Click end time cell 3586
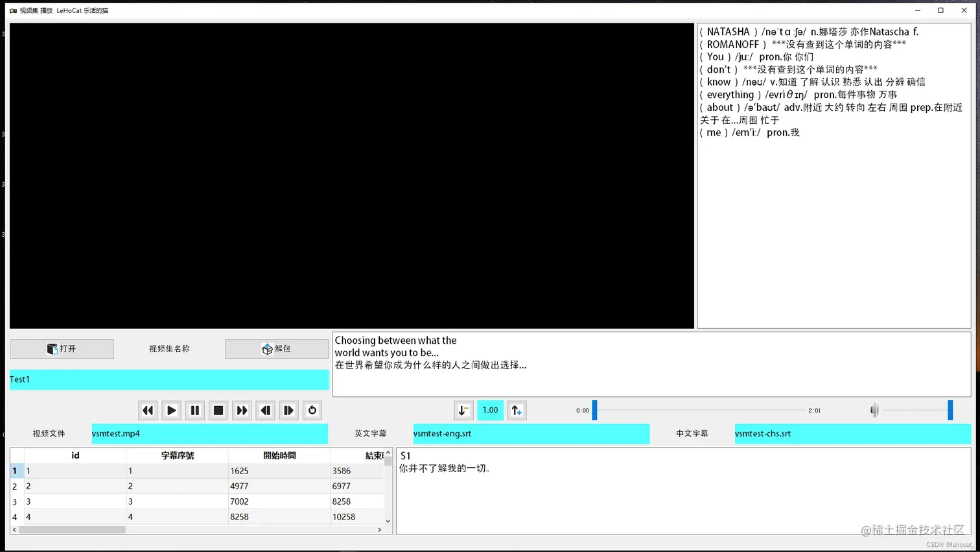980x552 pixels. 357,471
